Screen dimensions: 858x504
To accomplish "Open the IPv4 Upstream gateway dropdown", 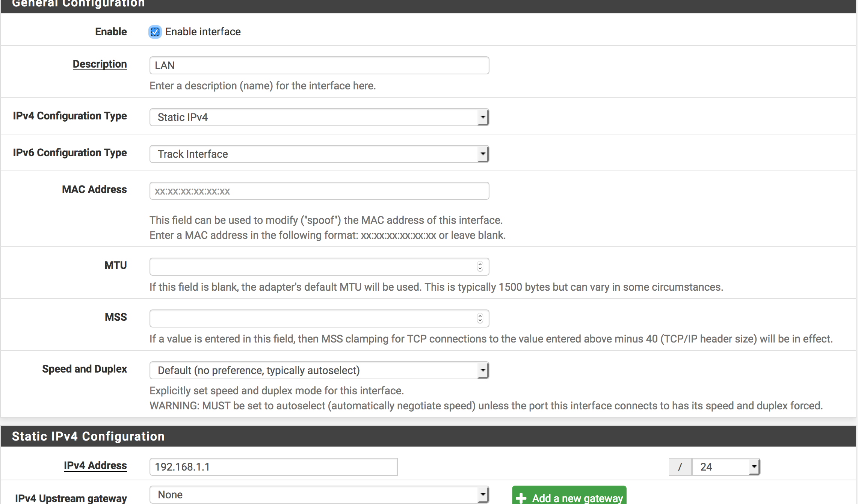I will tap(319, 495).
